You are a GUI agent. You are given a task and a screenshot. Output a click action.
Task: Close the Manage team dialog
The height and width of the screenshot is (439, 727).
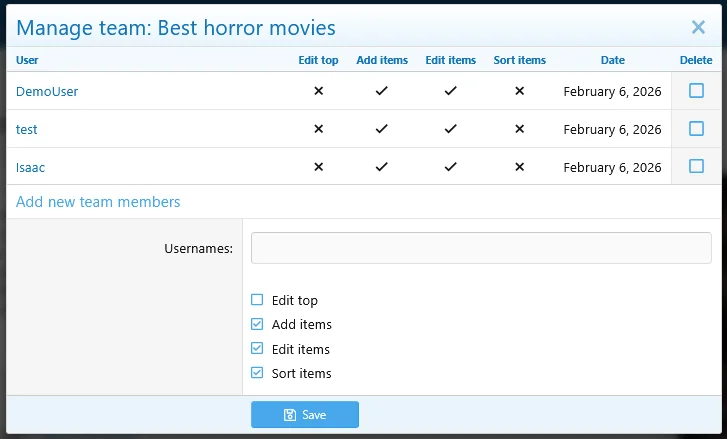point(698,28)
